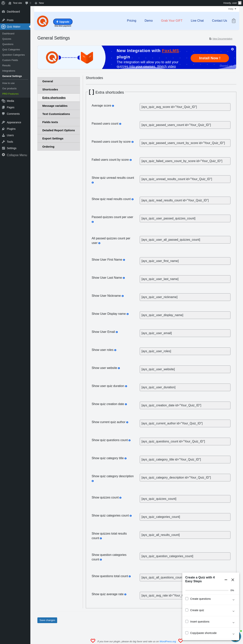This screenshot has width=243, height=644.
Task: Check the Create questions checkbox
Action: [187, 598]
